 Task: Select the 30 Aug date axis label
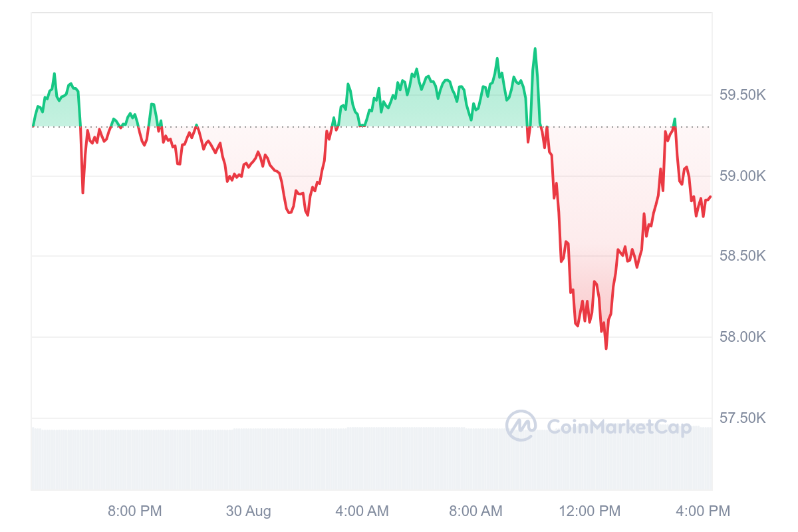tap(249, 511)
